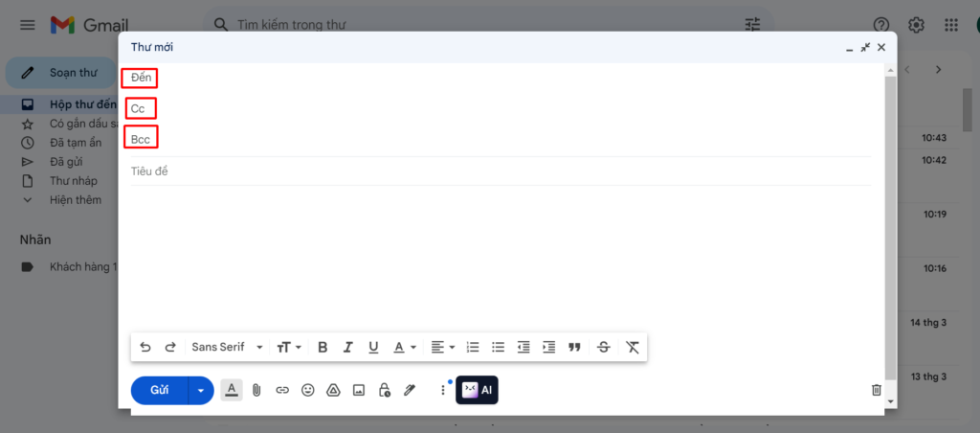Click inside the message body area
Viewport: 980px width, 433px height.
click(501, 257)
